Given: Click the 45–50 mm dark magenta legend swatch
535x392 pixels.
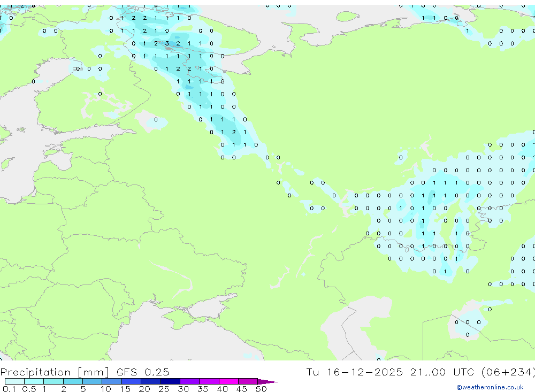Looking at the screenshot, I should 248,381.
